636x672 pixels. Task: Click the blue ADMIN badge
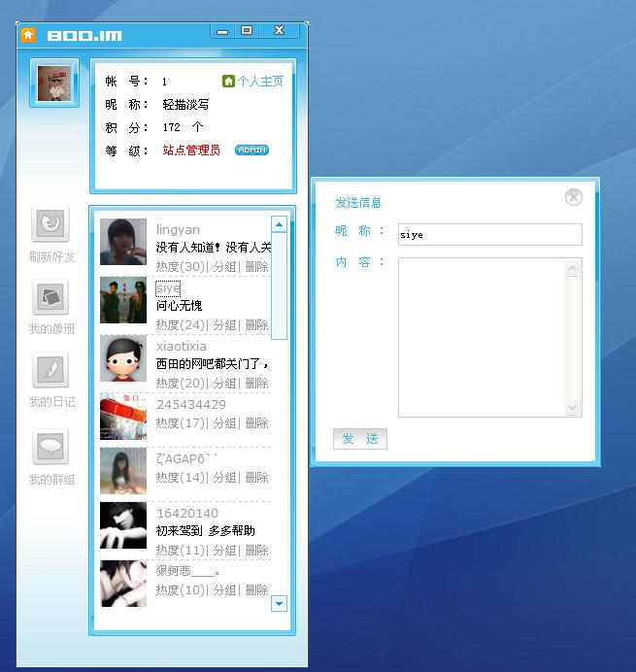click(251, 150)
